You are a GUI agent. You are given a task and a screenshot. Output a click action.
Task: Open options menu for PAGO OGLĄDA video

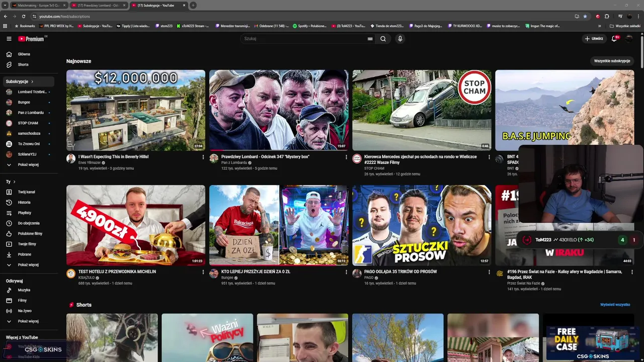pos(489,272)
